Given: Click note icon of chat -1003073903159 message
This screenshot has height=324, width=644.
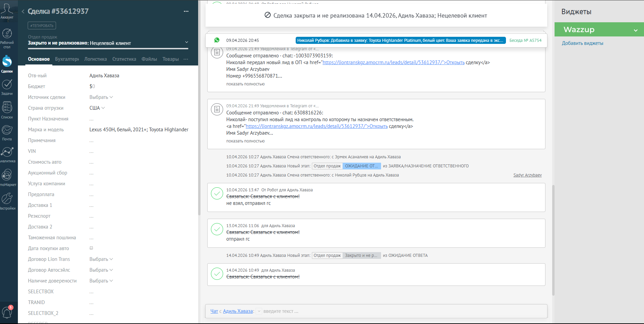Looking at the screenshot, I should [217, 52].
